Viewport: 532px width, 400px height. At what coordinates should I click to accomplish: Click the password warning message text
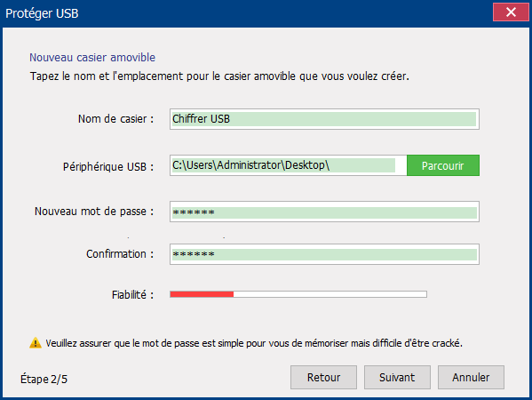[x=254, y=343]
